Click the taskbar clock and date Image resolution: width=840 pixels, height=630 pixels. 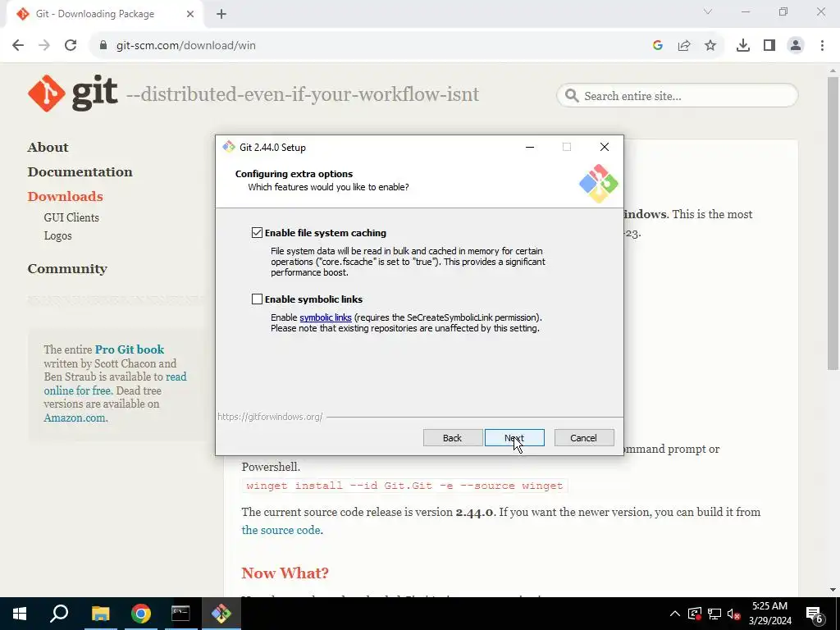tap(769, 614)
